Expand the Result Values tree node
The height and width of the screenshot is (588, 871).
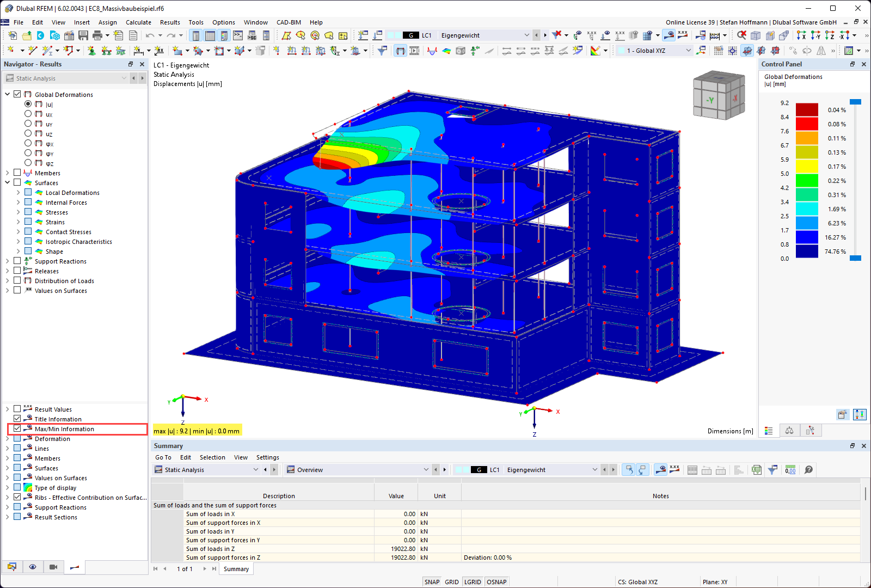point(8,409)
